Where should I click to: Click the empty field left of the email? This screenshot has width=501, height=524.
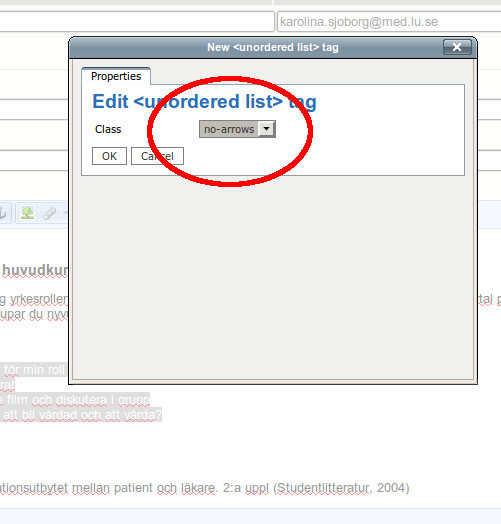click(x=136, y=22)
